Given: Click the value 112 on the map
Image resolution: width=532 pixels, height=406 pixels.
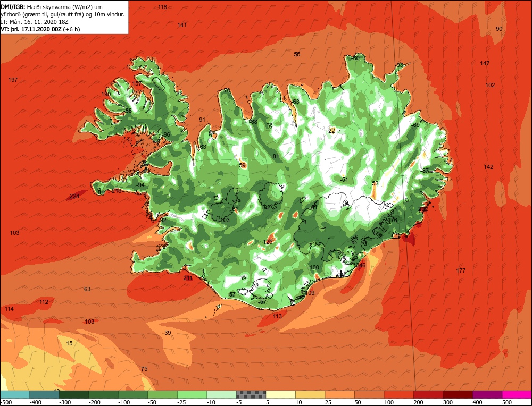Looking at the screenshot, I should tap(44, 302).
